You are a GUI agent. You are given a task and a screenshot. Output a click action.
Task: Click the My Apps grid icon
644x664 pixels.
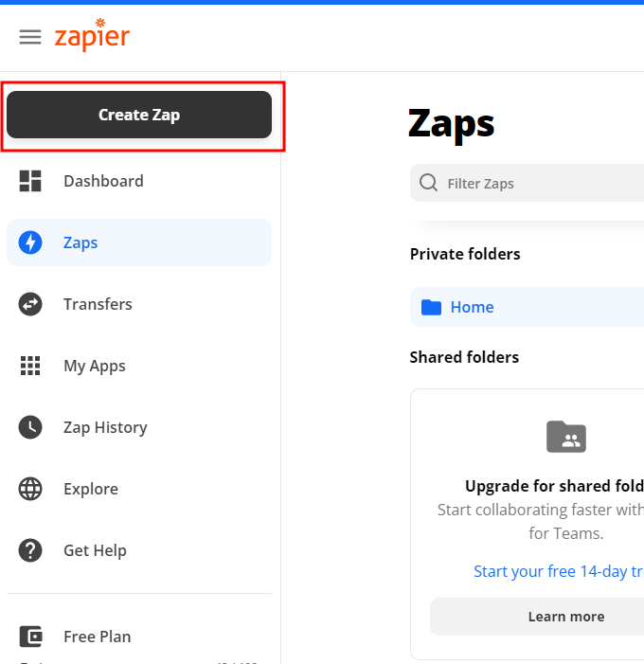(x=30, y=366)
